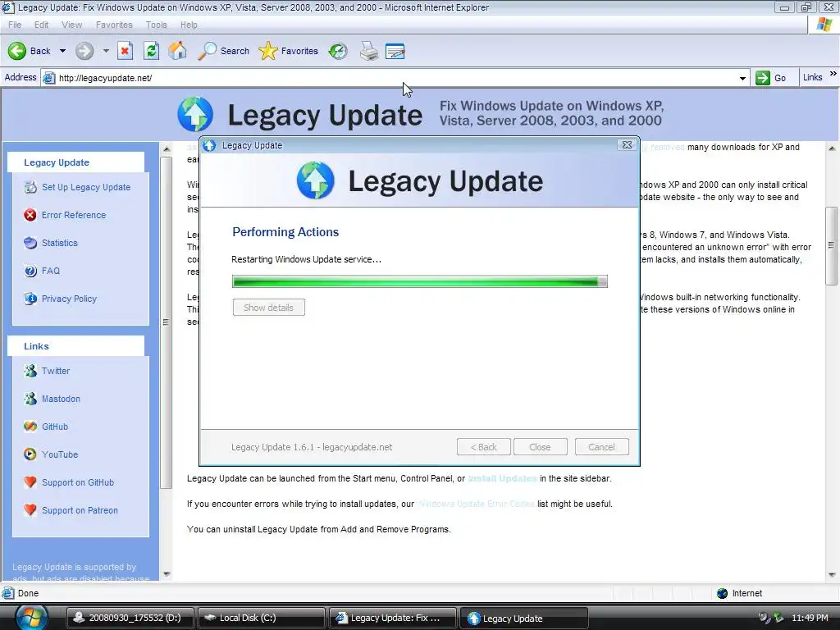Click the 11:49 PM system clock
Viewport: 840px width, 630px height.
[x=810, y=618]
